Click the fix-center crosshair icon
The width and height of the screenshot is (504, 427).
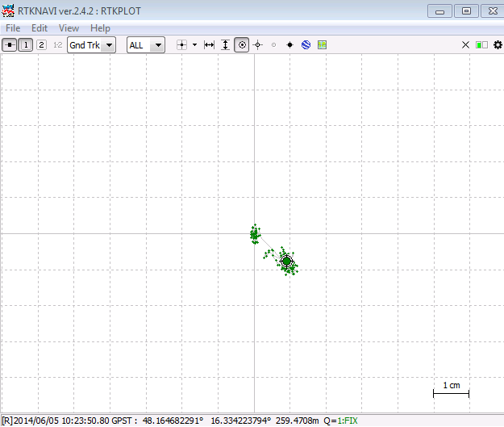click(x=257, y=45)
